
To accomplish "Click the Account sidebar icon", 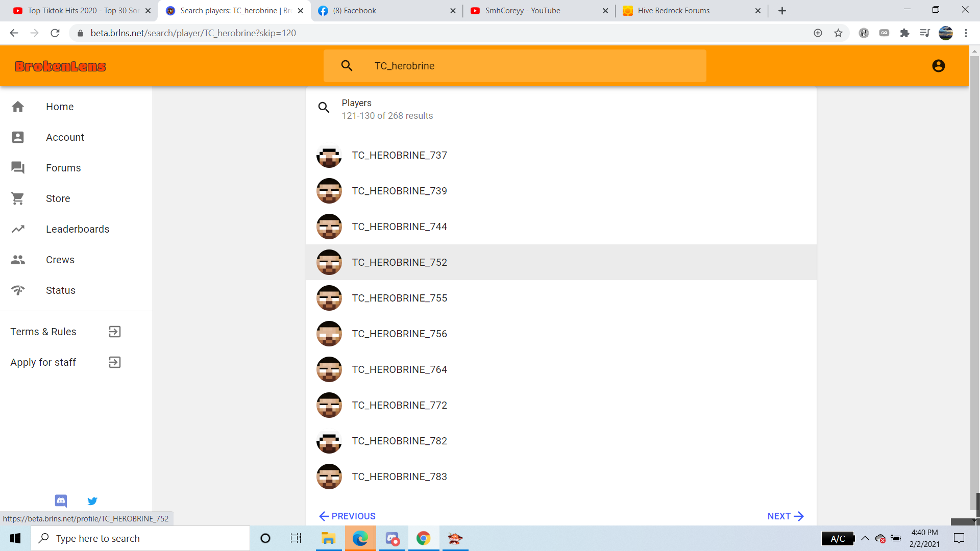I will 18,137.
